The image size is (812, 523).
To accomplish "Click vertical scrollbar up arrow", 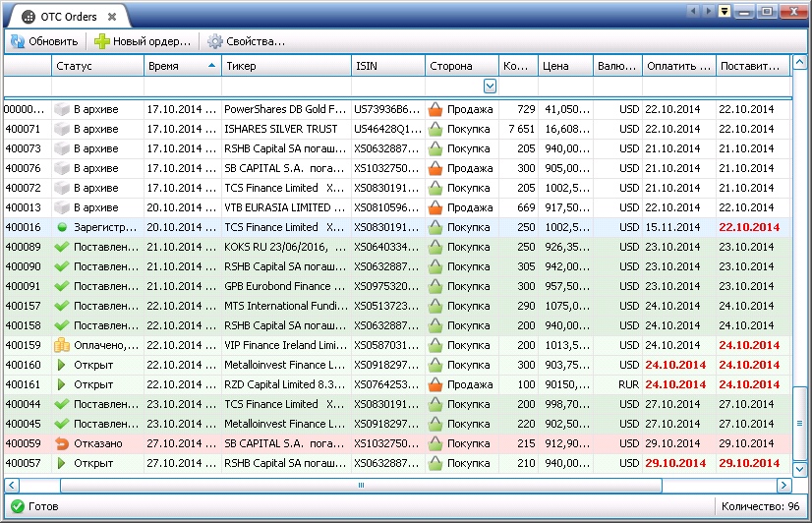I will [799, 63].
